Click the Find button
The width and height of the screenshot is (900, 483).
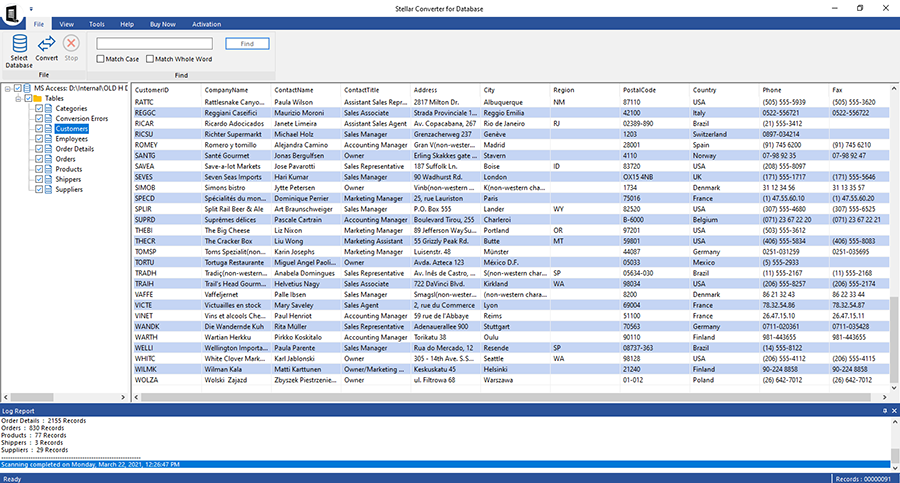point(247,44)
